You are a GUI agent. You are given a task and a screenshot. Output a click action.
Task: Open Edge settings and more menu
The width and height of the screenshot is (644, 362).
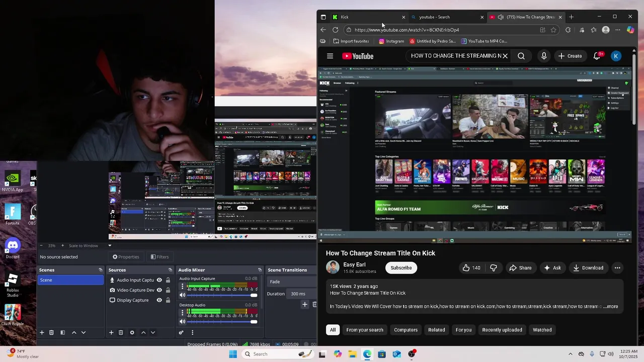click(618, 30)
